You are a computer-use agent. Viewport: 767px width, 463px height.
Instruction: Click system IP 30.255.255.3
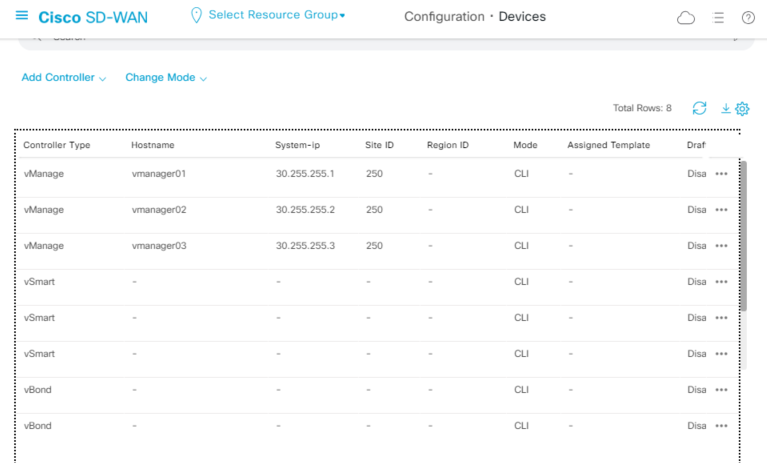(x=305, y=246)
